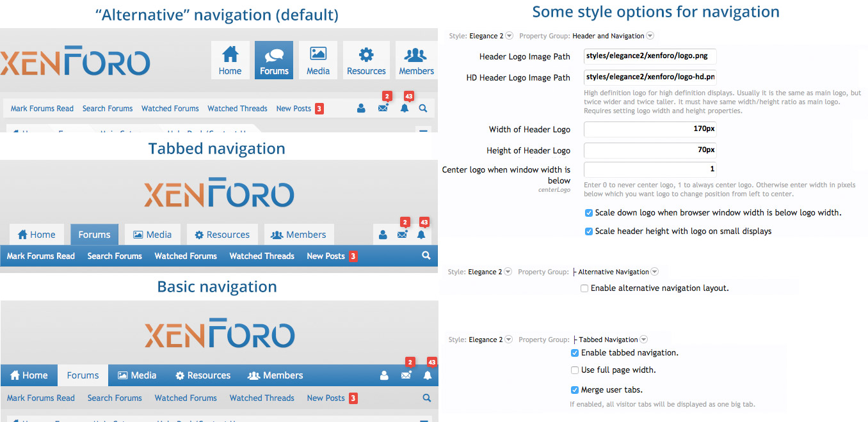
Task: Click search magnifier in Alternative navigation
Action: 423,109
